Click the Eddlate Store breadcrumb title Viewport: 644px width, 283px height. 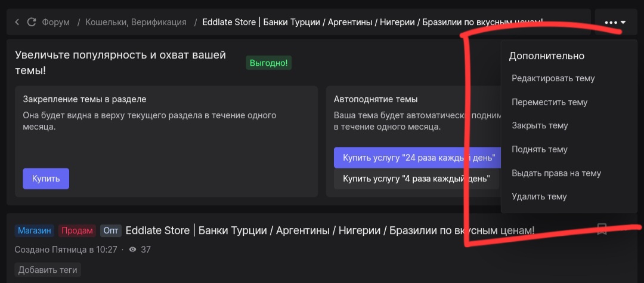click(372, 22)
